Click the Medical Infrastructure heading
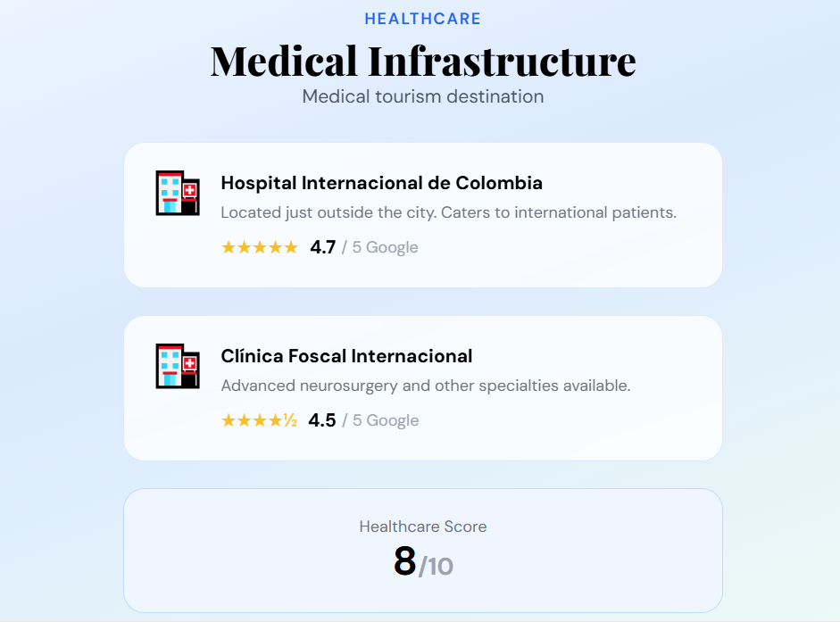 tap(422, 61)
